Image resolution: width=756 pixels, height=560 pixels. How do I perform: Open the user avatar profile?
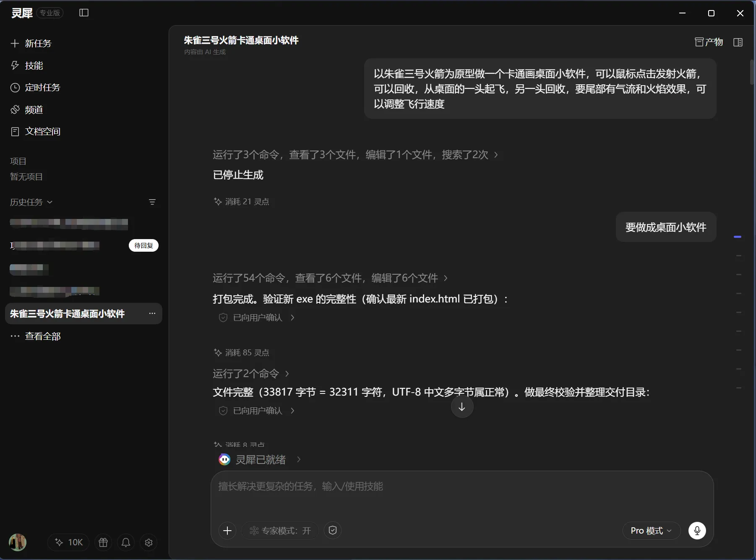(18, 542)
